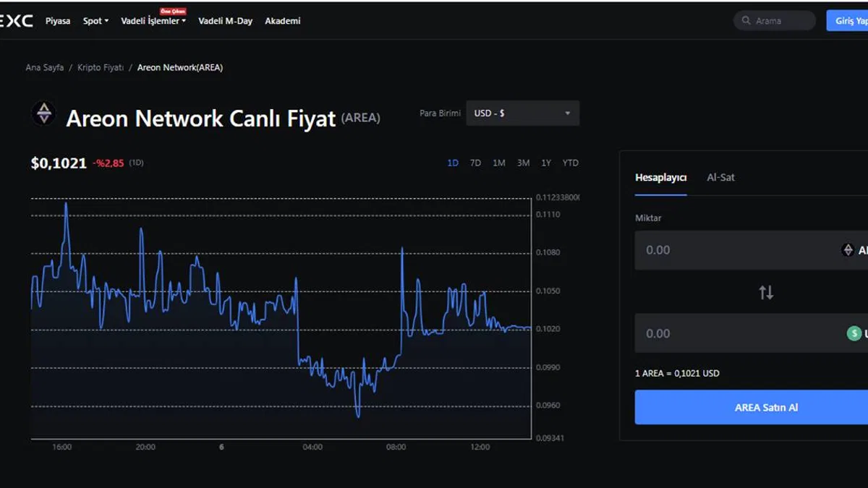The width and height of the screenshot is (868, 488).
Task: Click the search magnifier icon
Action: 746,21
